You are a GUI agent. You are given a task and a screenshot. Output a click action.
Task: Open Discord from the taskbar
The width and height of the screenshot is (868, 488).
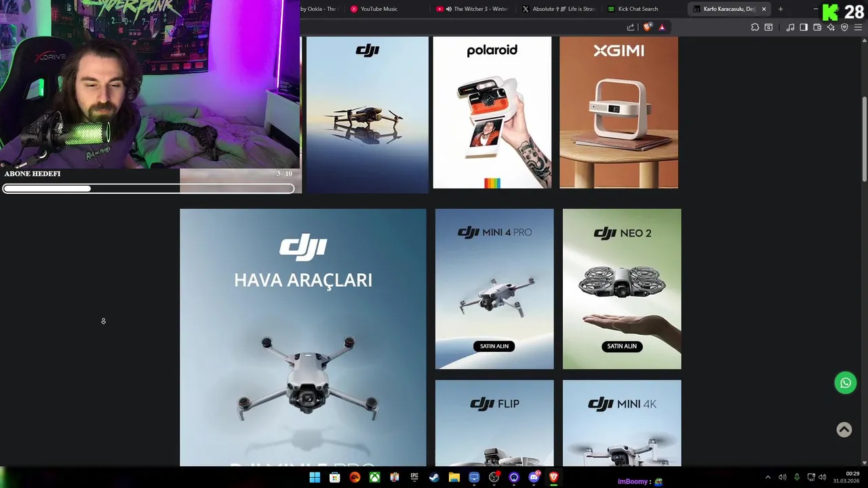click(534, 478)
